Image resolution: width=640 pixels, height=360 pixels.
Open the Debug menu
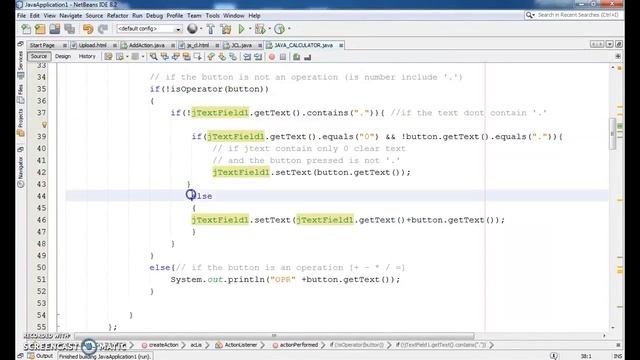[154, 16]
